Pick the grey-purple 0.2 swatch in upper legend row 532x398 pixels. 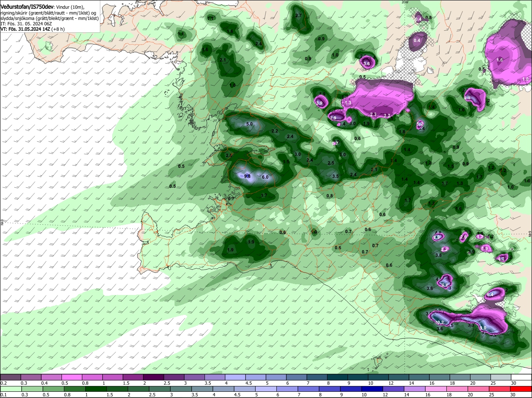click(11, 377)
